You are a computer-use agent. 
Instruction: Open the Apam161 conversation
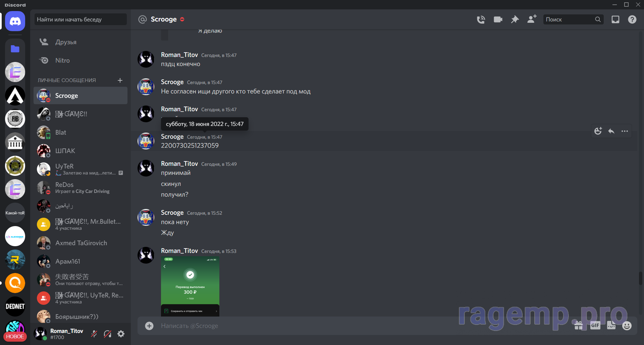pos(80,261)
